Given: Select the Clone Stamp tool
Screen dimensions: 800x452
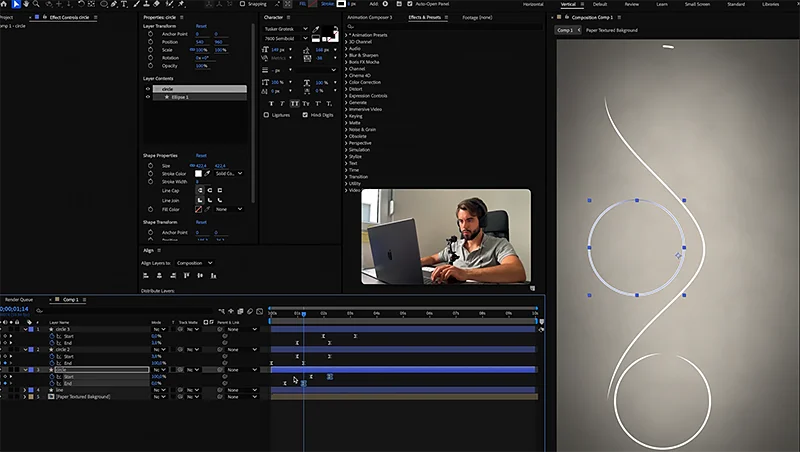Looking at the screenshot, I should pos(146,4).
